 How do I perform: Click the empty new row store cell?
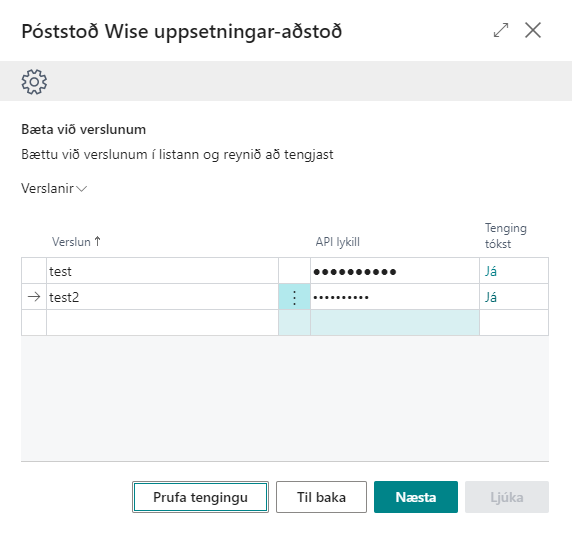coord(162,322)
